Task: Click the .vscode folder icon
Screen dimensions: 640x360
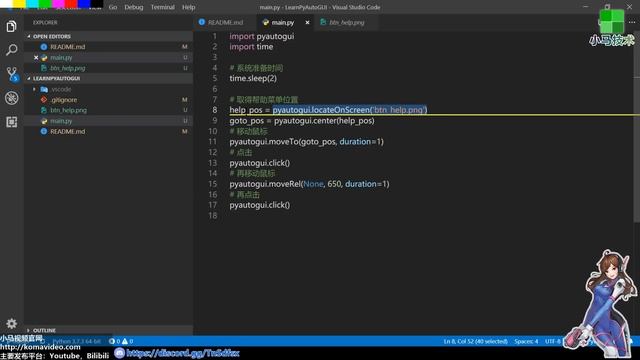Action: point(44,89)
